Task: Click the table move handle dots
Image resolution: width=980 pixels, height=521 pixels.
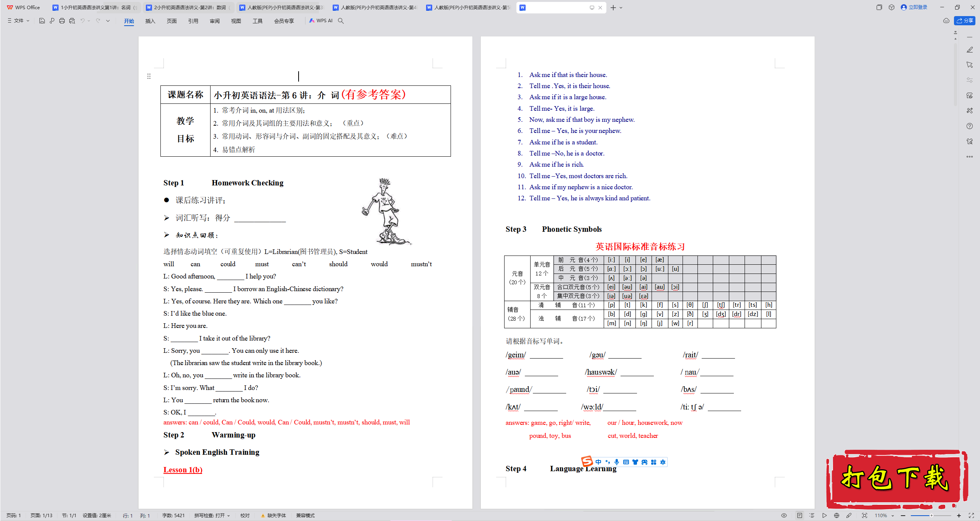Action: point(149,76)
